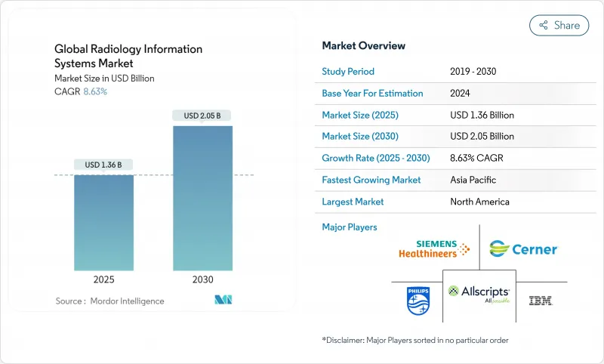Click the 8.63% CAGR value under the title
The height and width of the screenshot is (364, 604).
coord(94,91)
